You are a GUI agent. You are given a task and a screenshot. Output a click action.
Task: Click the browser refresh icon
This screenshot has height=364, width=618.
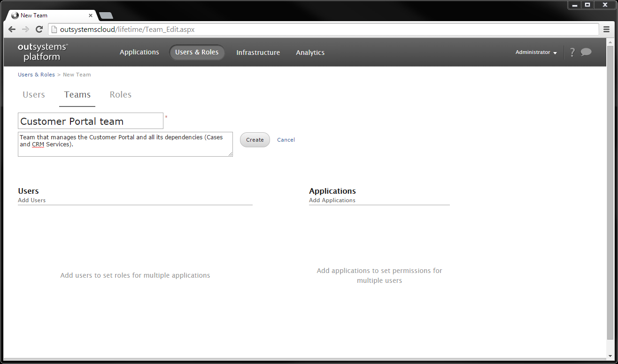click(x=39, y=29)
